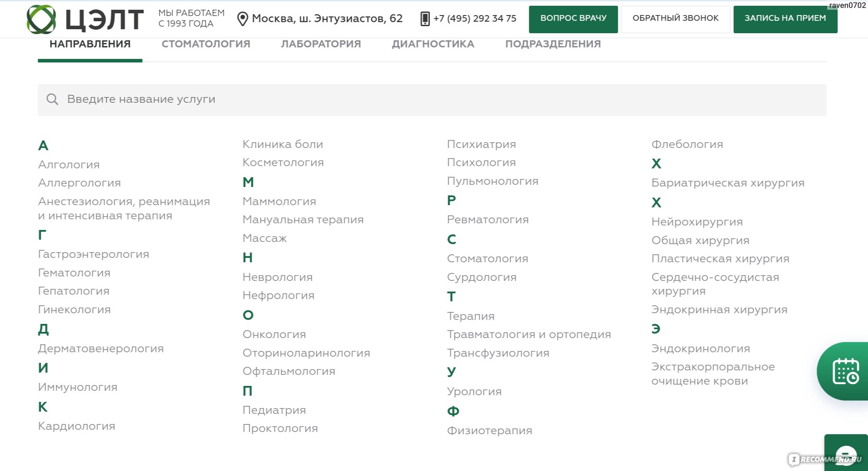868x471 pixels.
Task: Switch to the Направления tab
Action: tap(90, 44)
